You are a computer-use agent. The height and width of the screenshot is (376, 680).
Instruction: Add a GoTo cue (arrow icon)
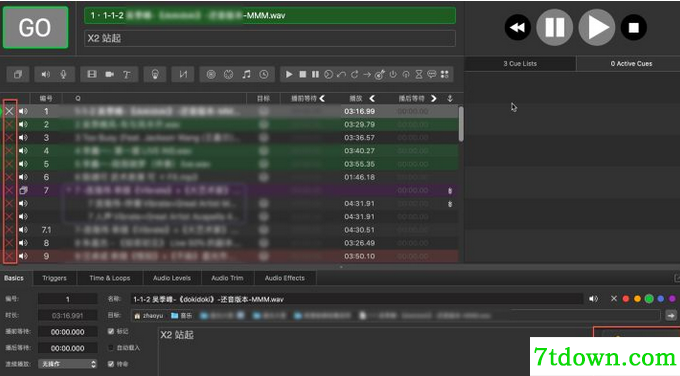click(367, 75)
